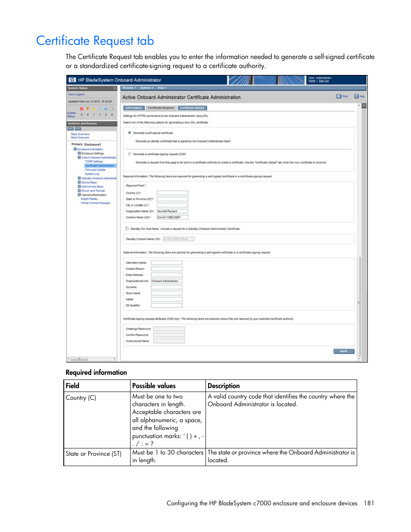Click the Country (C) input field

172,193
